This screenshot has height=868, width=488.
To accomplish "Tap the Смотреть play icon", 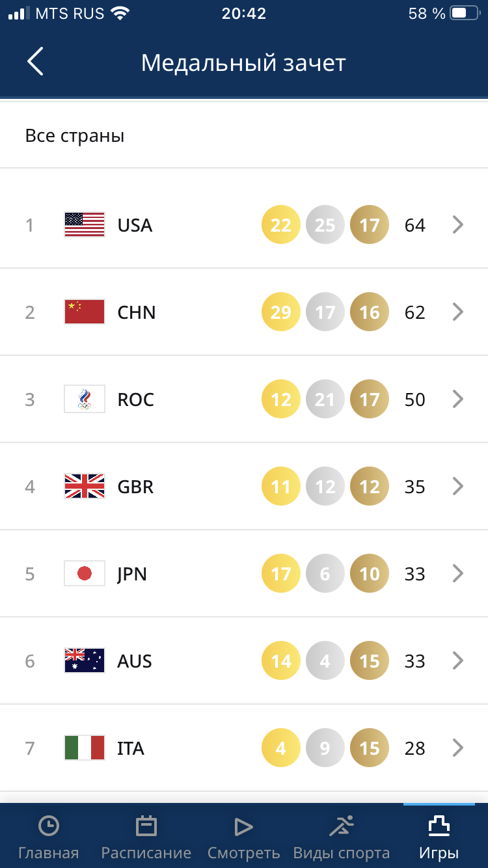I will (x=243, y=826).
